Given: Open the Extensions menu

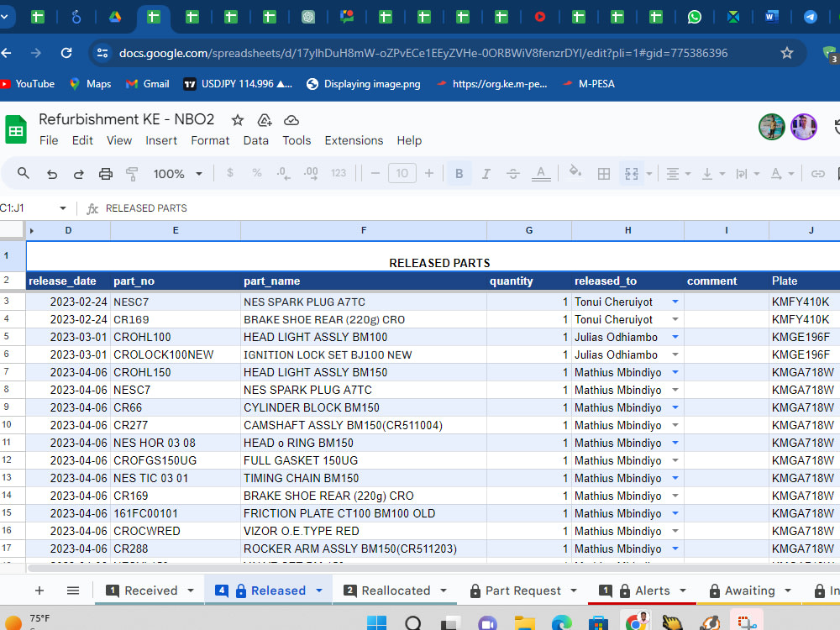Looking at the screenshot, I should point(354,140).
